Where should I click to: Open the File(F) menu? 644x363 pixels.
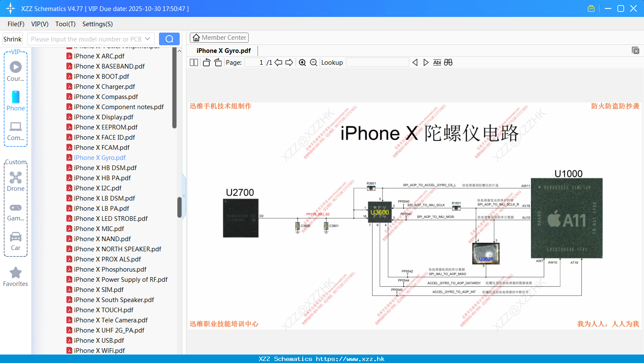pyautogui.click(x=16, y=24)
